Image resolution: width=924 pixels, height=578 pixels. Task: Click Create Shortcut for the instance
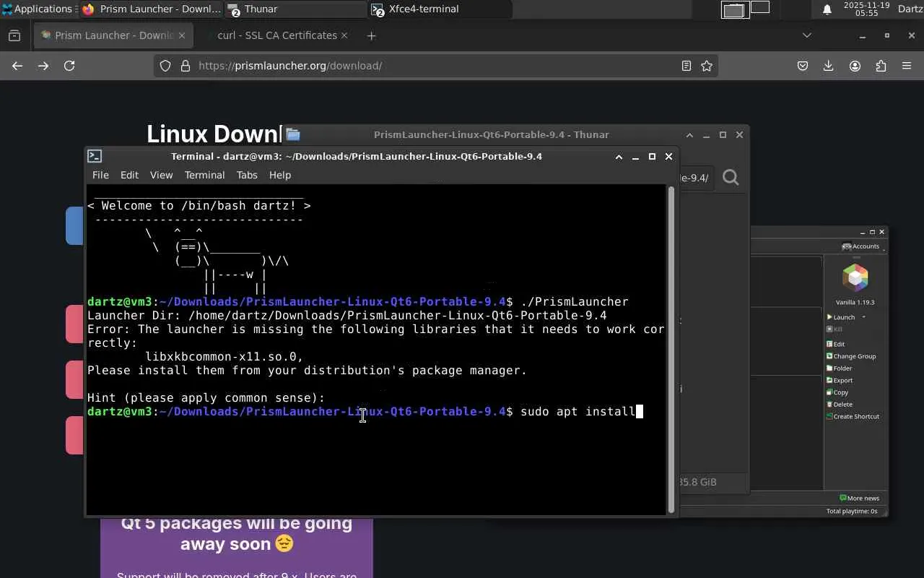853,416
